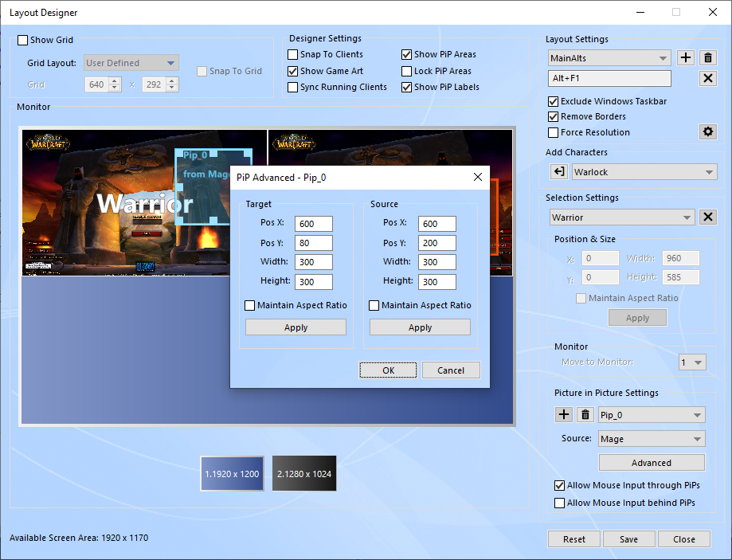Delete the MainAlts layout with trash icon
Viewport: 732px width, 560px height.
(x=707, y=58)
